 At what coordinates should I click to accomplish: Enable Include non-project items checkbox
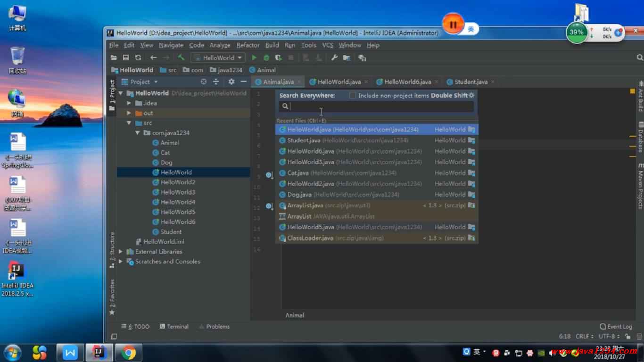[353, 95]
